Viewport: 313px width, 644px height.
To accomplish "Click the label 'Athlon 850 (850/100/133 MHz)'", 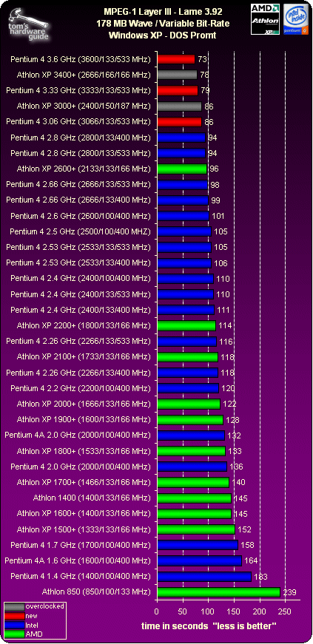I will point(96,592).
